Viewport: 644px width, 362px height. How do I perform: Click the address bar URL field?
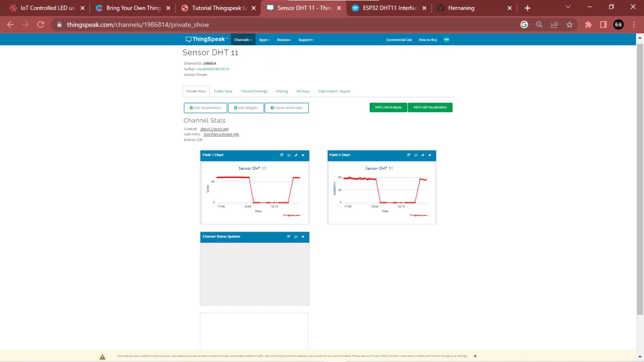(287, 24)
